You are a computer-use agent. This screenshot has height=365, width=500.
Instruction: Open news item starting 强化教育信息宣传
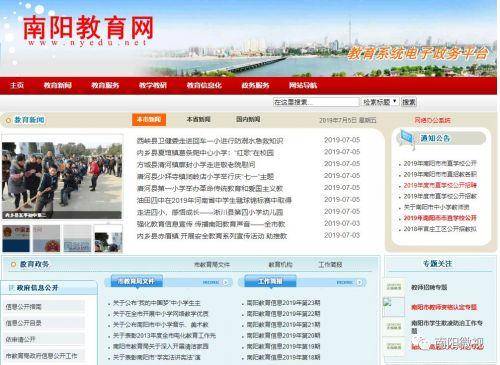click(x=211, y=224)
